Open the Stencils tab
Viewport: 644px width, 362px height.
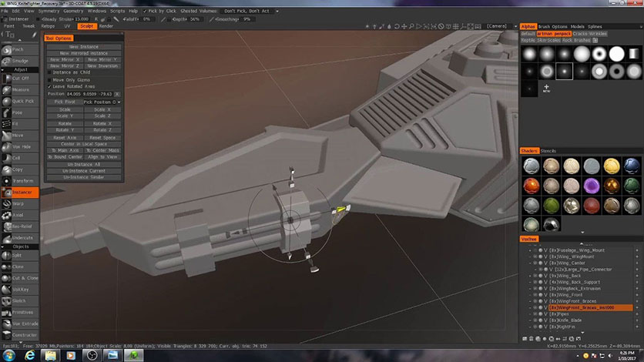pyautogui.click(x=548, y=151)
